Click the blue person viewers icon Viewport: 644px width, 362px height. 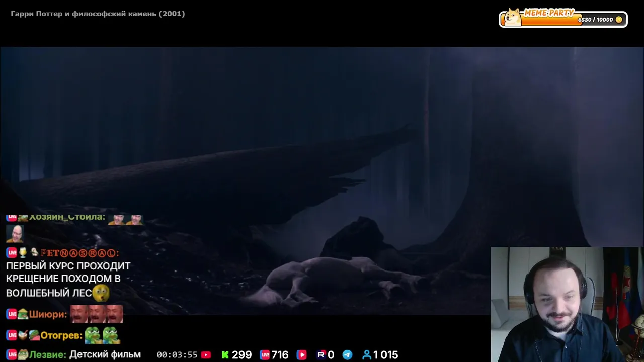point(367,355)
